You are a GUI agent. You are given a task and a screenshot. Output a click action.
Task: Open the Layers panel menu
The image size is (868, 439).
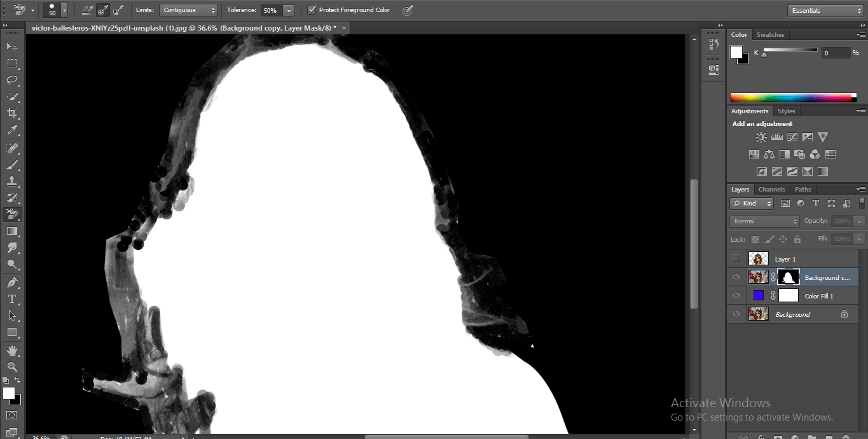(x=861, y=189)
